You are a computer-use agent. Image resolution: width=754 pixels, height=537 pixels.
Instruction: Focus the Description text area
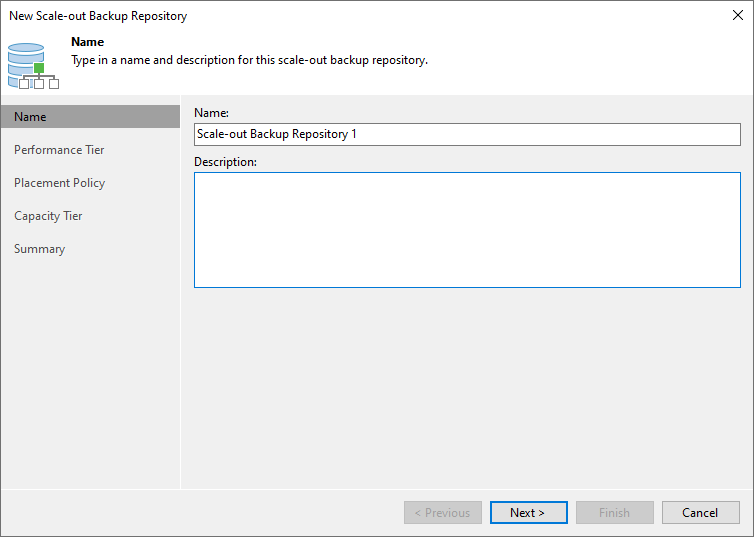tap(466, 229)
